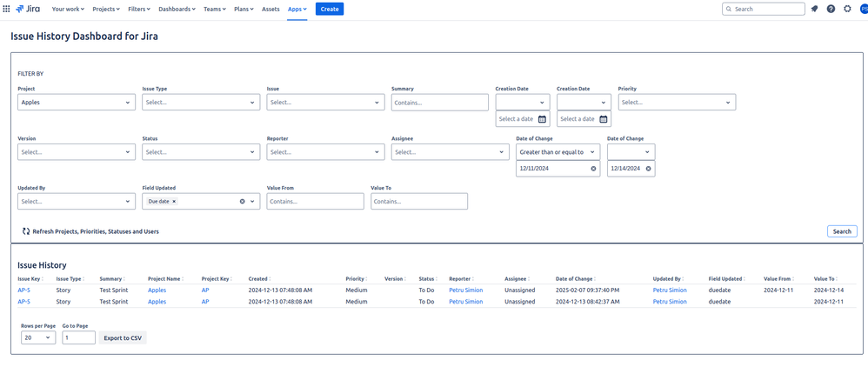Open the Updated By dropdown

click(x=77, y=202)
